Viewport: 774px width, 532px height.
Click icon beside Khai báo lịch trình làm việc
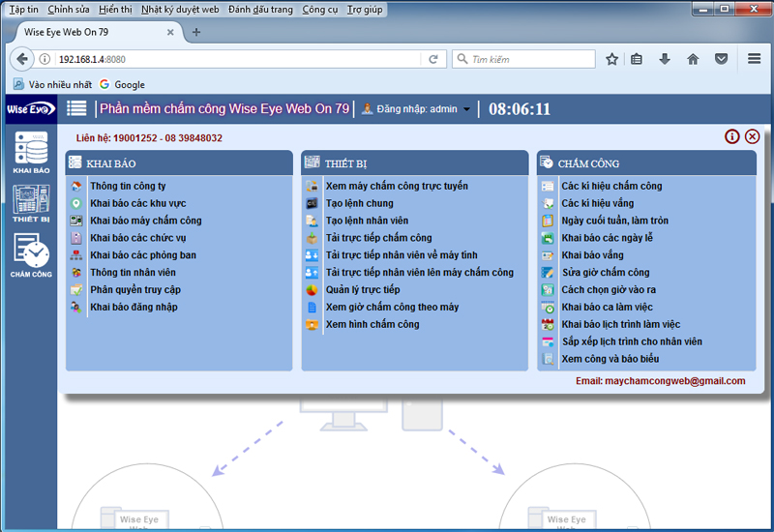pos(548,324)
